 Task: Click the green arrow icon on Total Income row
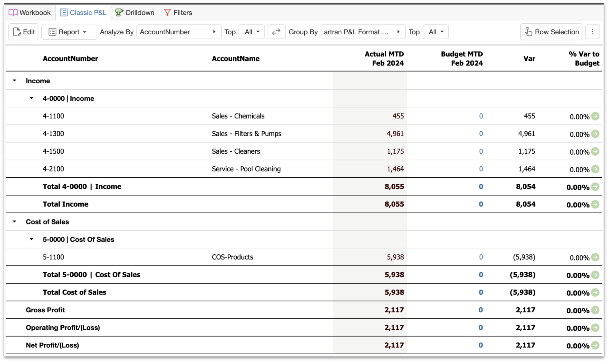tap(595, 204)
